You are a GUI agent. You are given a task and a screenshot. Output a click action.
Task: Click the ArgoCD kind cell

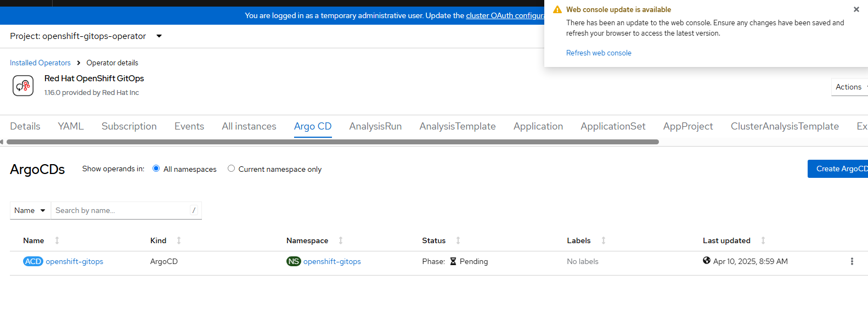(x=164, y=261)
